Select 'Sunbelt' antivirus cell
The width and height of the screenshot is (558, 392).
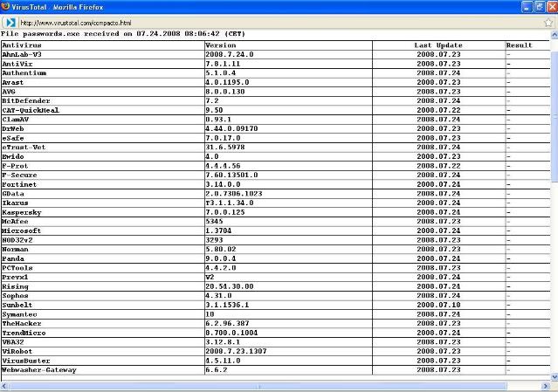pos(103,305)
